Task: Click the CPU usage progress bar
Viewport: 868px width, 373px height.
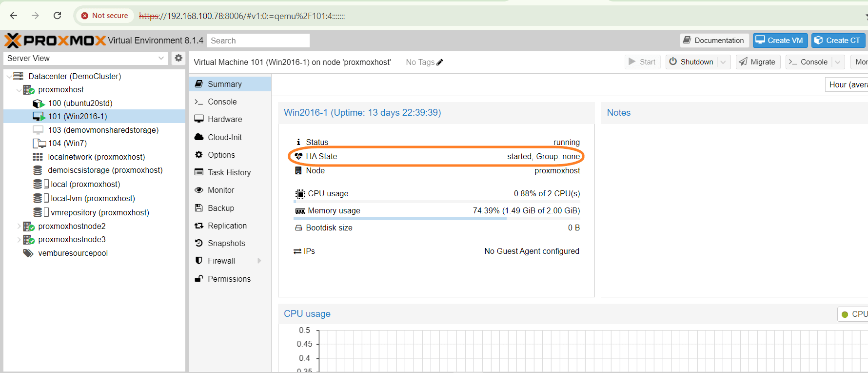Action: (x=437, y=202)
